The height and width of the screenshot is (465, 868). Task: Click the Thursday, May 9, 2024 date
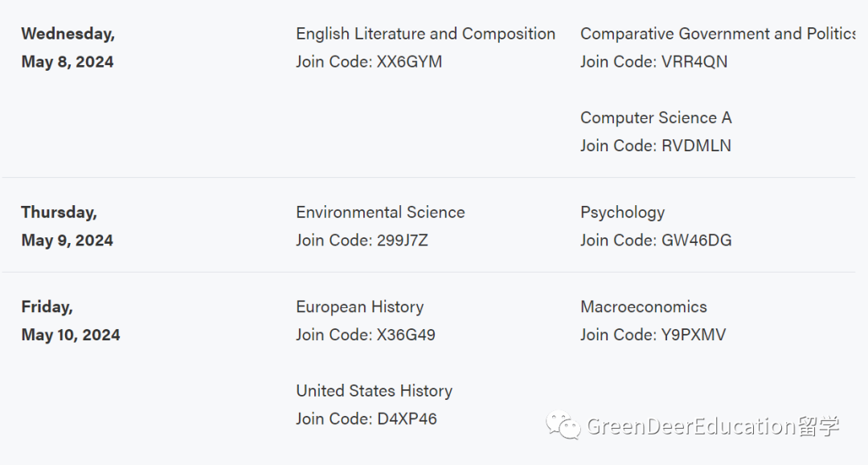click(x=67, y=226)
